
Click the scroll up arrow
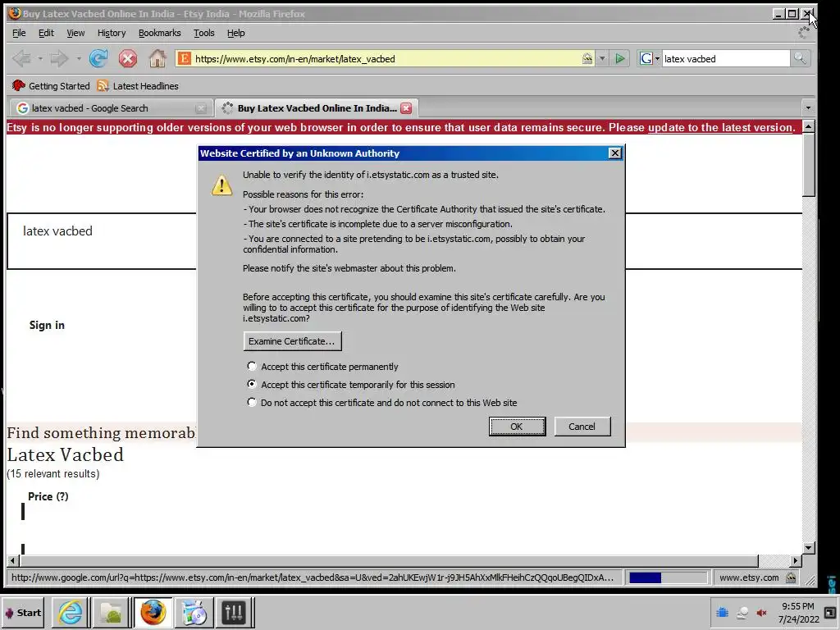point(808,126)
